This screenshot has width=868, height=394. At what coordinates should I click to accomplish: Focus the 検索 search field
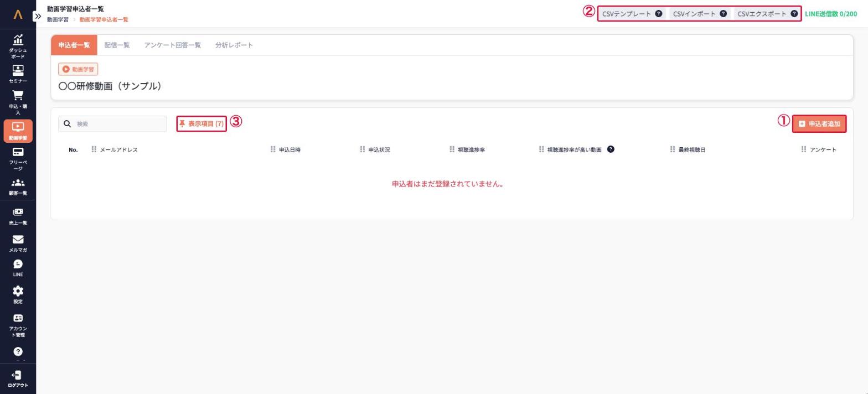tap(112, 124)
